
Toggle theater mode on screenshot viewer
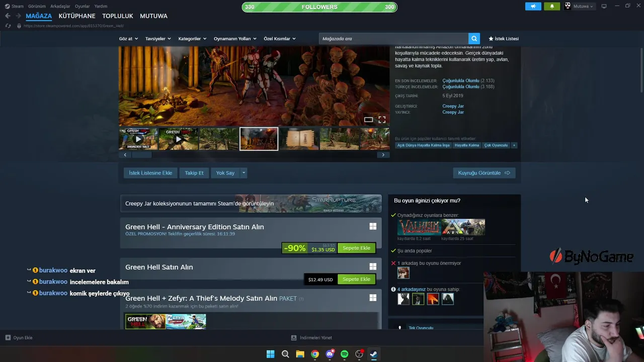pyautogui.click(x=368, y=120)
